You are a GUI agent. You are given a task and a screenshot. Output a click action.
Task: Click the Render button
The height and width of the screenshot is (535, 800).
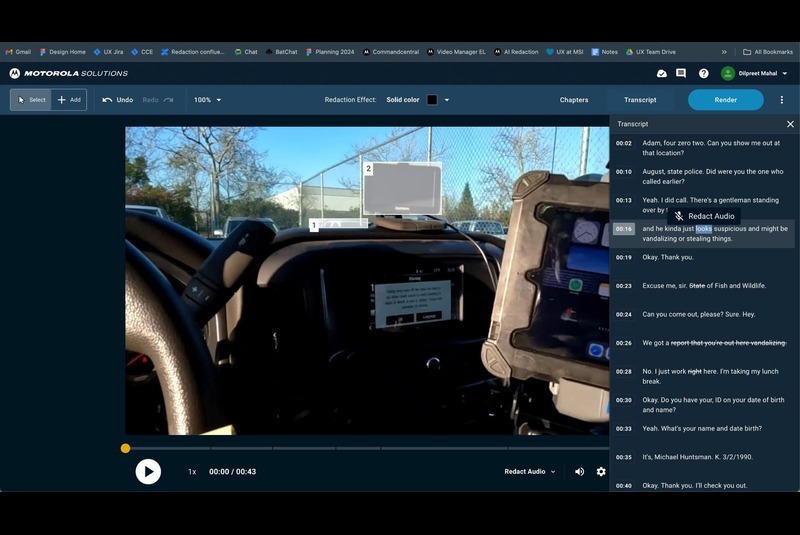[x=726, y=100]
